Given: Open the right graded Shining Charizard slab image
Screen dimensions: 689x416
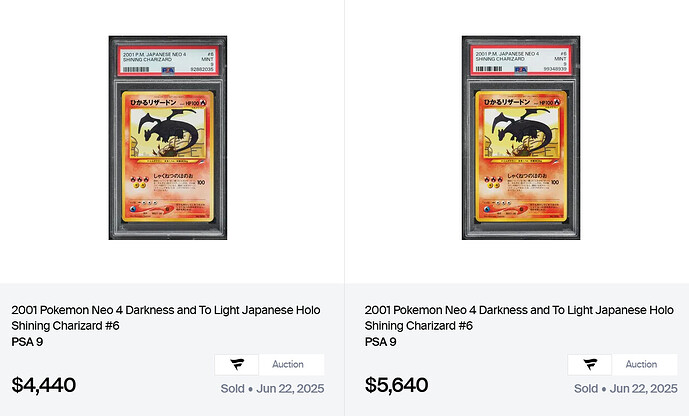Looking at the screenshot, I should (x=516, y=137).
